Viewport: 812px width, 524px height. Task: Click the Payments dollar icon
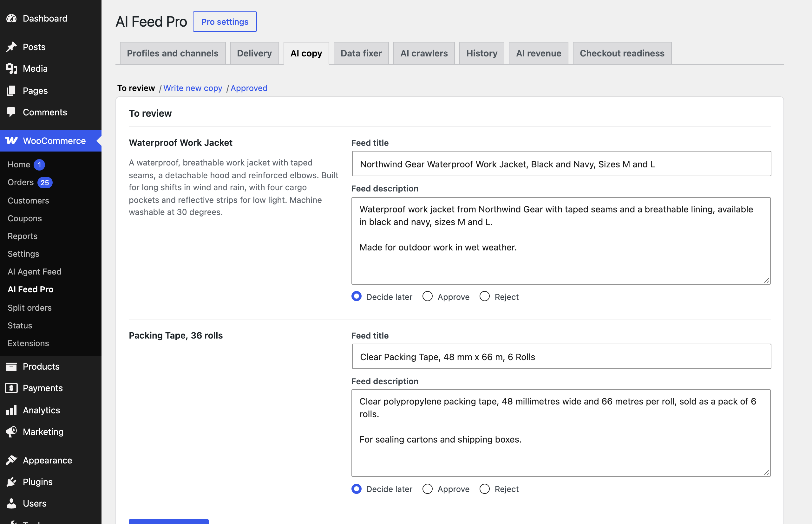coord(11,388)
